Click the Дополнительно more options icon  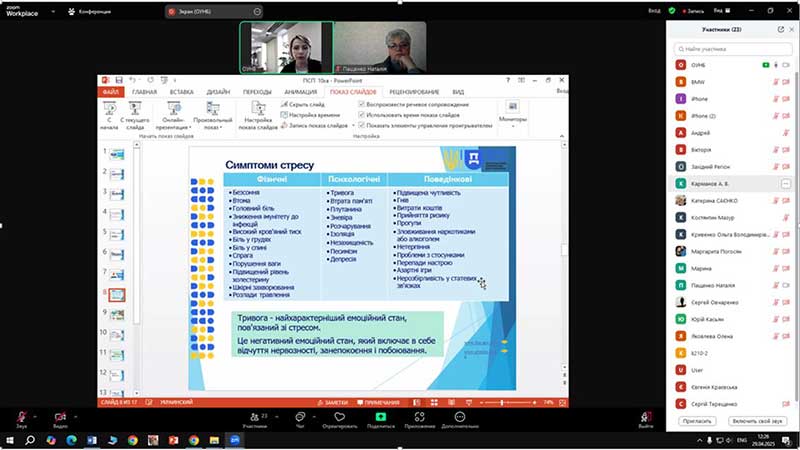click(x=460, y=415)
